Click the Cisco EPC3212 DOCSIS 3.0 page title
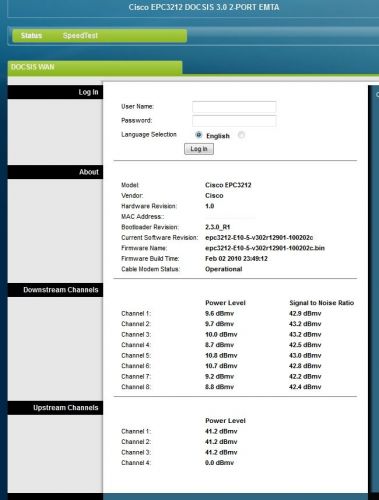The image size is (379, 500). 204,7
